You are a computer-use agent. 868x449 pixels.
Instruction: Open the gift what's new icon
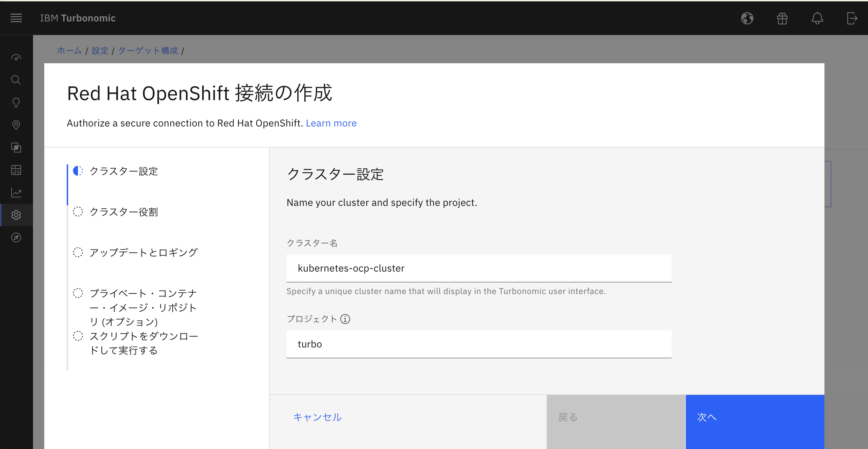782,18
